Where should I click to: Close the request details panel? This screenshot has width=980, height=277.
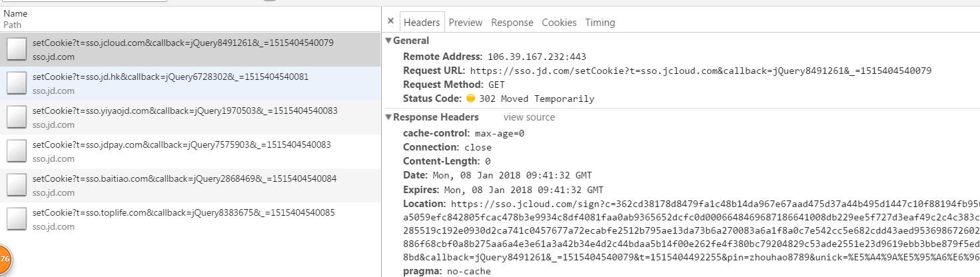[x=390, y=22]
